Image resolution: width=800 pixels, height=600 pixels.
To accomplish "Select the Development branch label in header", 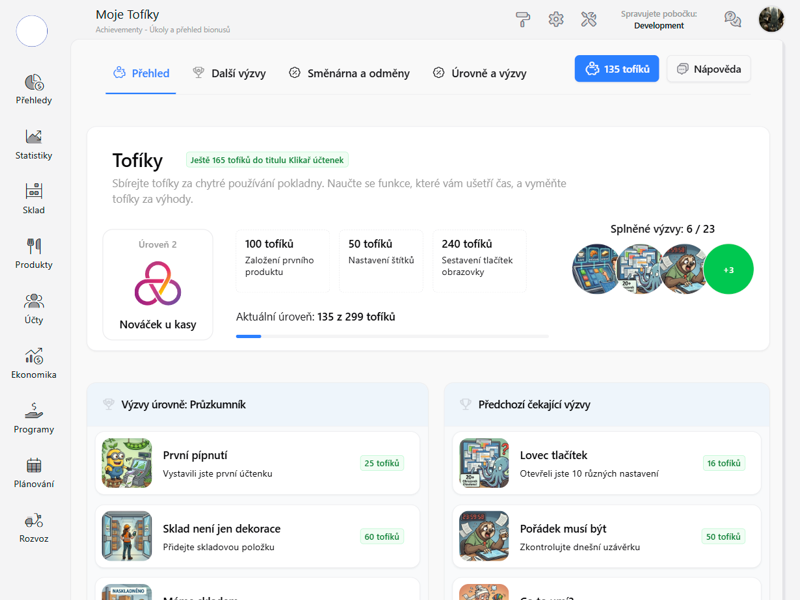I will pyautogui.click(x=659, y=26).
